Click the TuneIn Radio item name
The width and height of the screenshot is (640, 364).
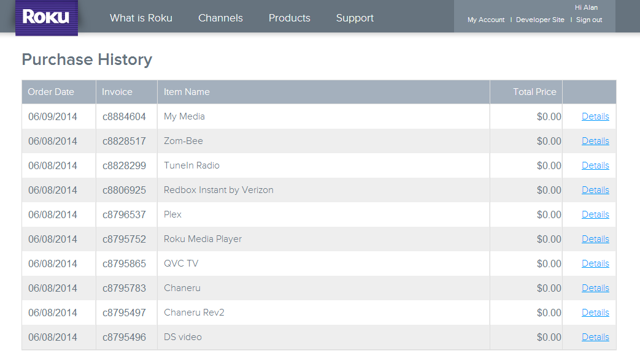click(x=191, y=165)
